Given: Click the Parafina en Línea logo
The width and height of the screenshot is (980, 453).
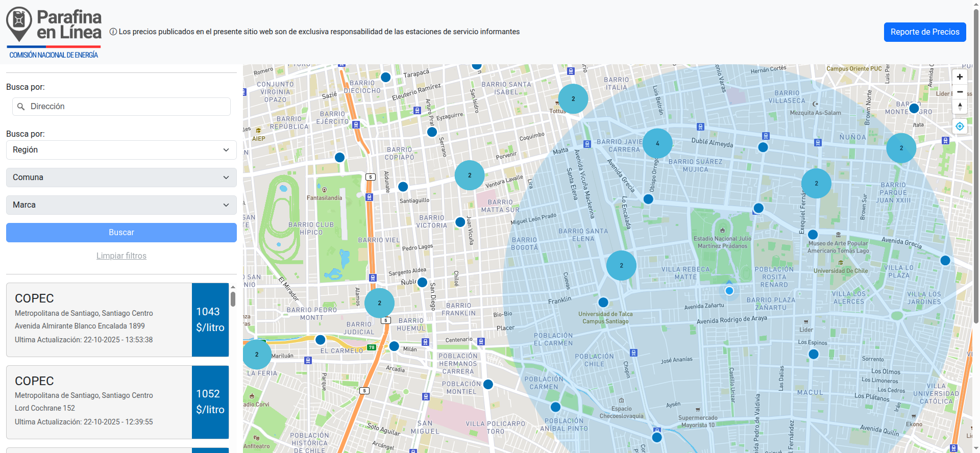Looking at the screenshot, I should pyautogui.click(x=54, y=32).
